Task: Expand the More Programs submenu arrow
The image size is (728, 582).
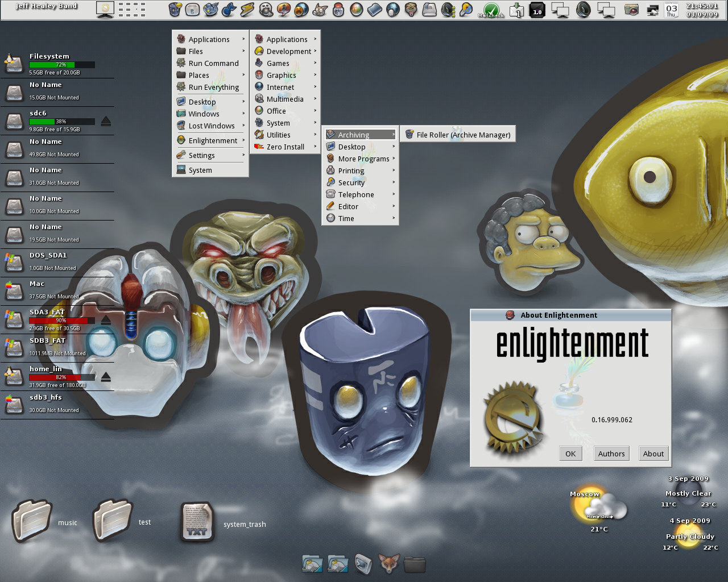Action: [394, 158]
